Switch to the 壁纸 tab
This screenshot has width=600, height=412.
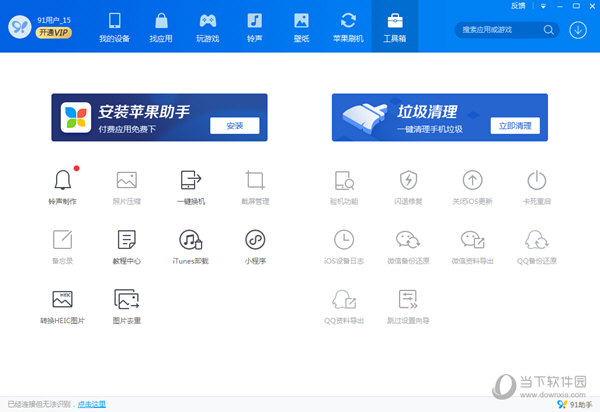301,27
